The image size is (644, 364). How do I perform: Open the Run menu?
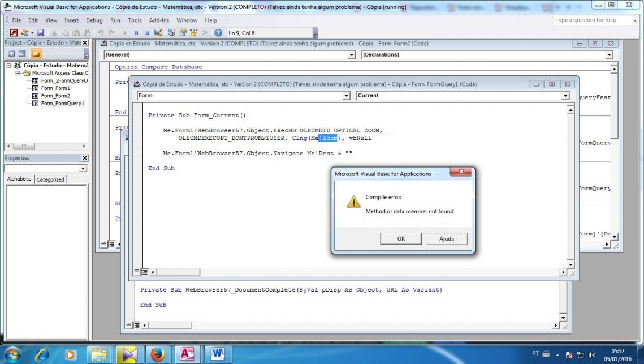click(115, 20)
